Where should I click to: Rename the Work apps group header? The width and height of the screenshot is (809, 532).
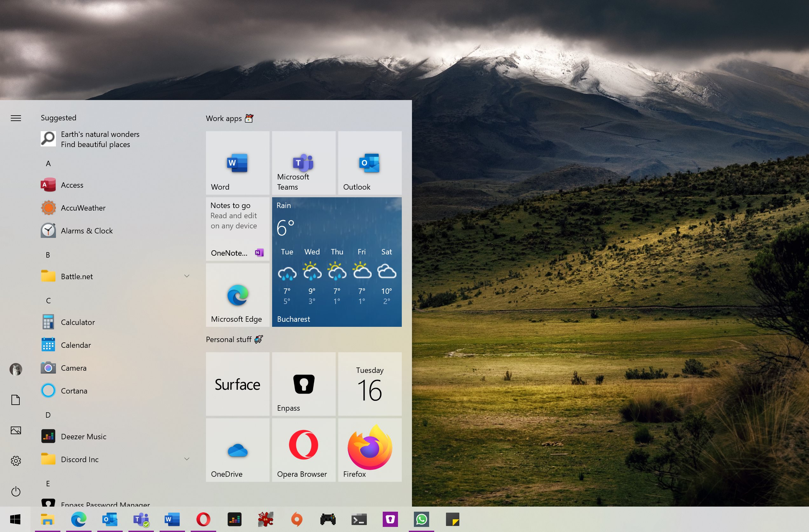pos(230,118)
